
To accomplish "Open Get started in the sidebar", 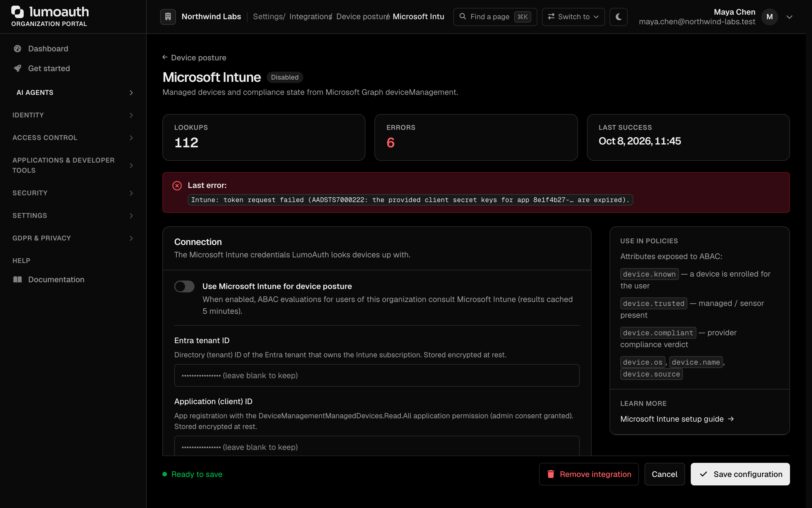I will point(73,68).
